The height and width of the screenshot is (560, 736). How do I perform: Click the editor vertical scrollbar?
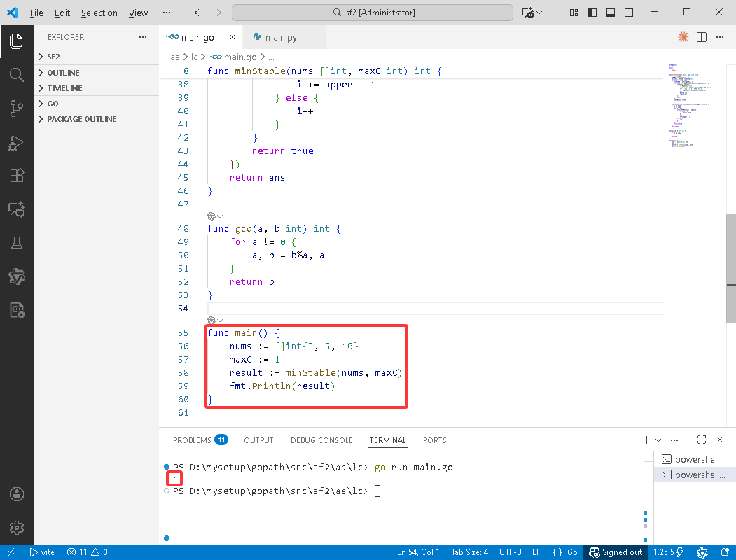(x=731, y=267)
